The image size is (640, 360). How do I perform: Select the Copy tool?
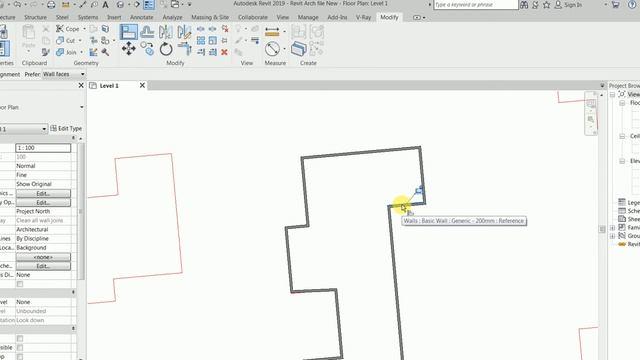[147, 49]
